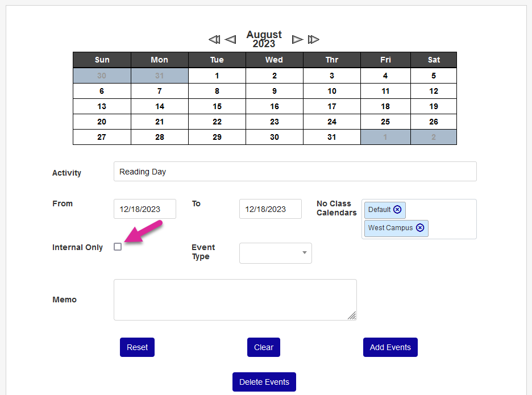The image size is (532, 395).
Task: Click inside the Memo text area
Action: (235, 300)
